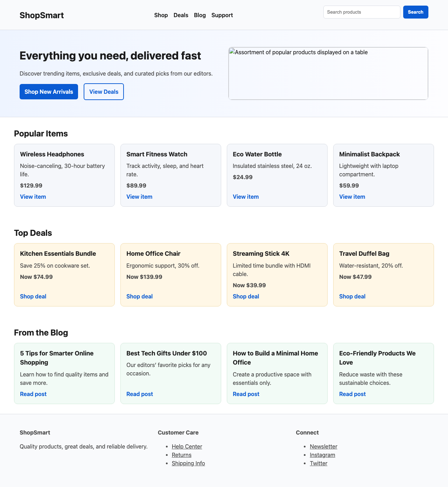Read the Eco-Friendly Products We Love post
This screenshot has width=448, height=487.
pyautogui.click(x=352, y=394)
